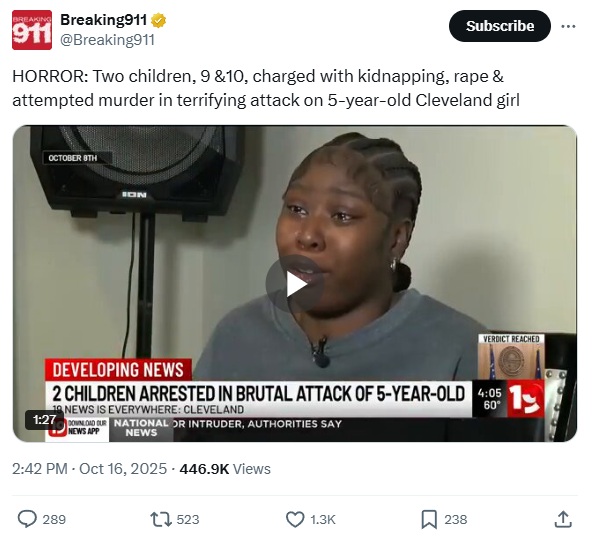
Task: Open the three-dot more options menu
Action: (568, 26)
